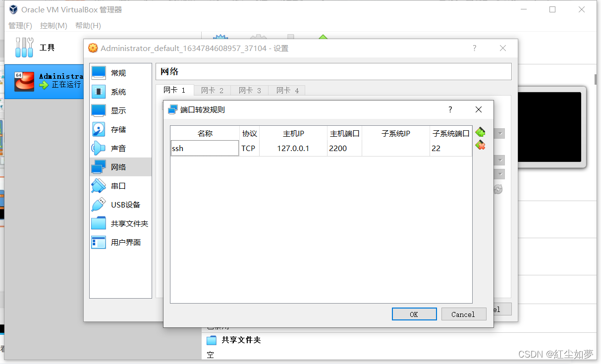Open the 管理(F) menu
This screenshot has height=364, width=601.
point(20,26)
